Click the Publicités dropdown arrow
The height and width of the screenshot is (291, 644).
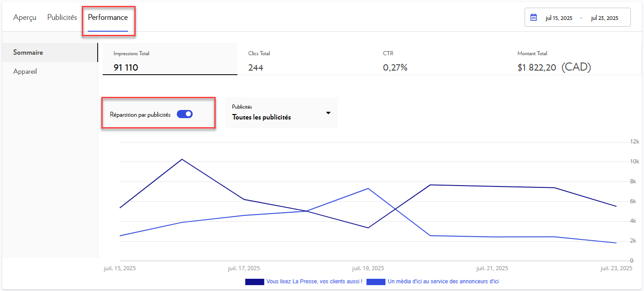(328, 113)
